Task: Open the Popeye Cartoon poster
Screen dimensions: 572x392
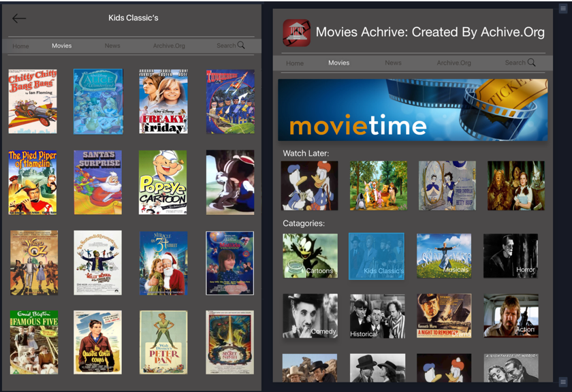Action: [x=163, y=182]
